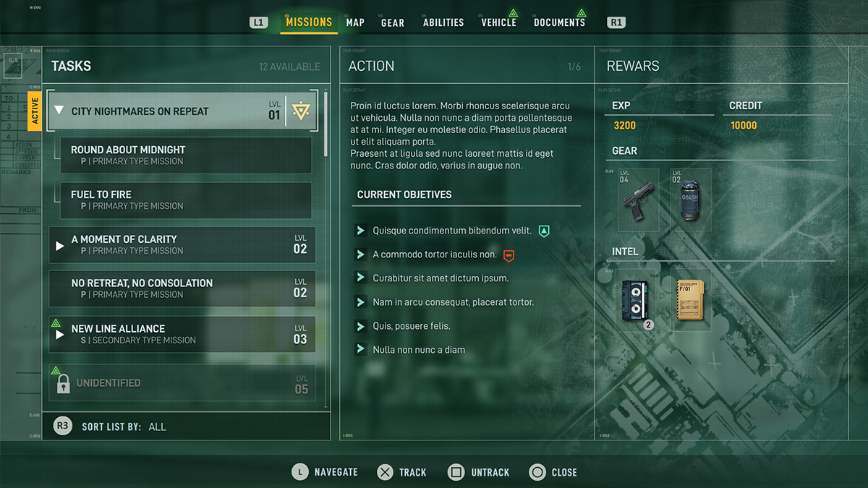Open the Documents tab
868x488 pixels.
pos(559,22)
